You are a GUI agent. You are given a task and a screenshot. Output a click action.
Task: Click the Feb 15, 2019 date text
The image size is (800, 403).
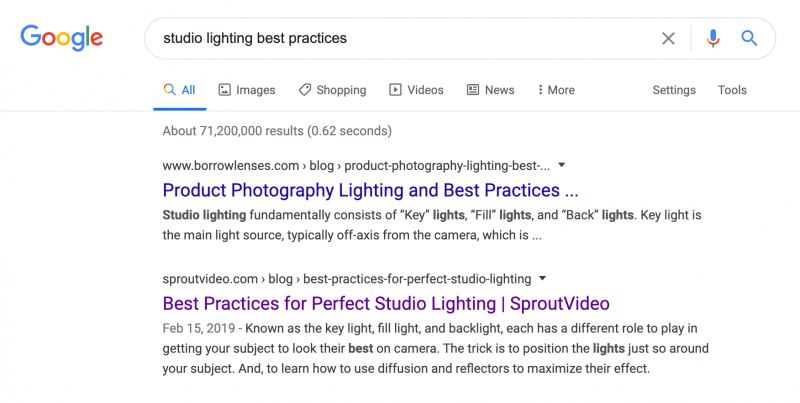199,328
